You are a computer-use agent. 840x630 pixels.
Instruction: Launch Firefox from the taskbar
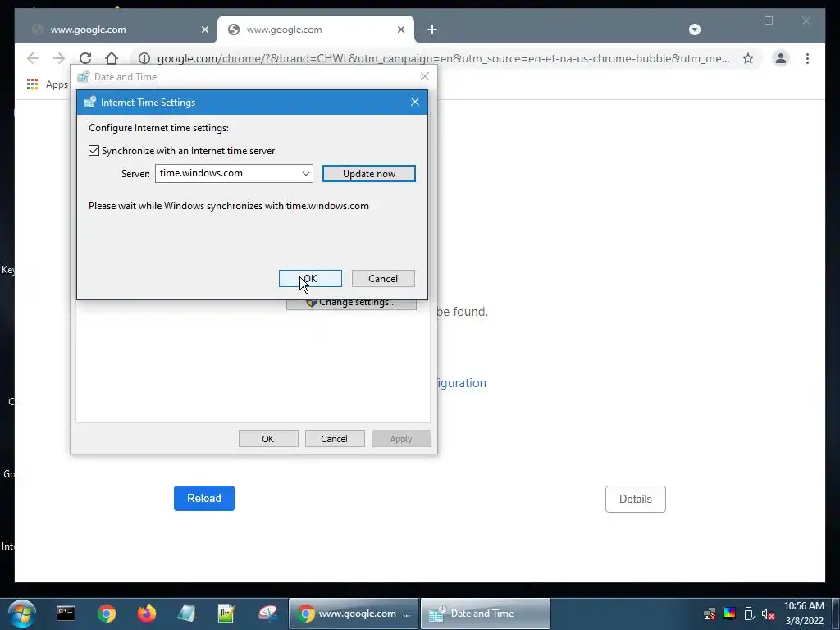coord(146,614)
